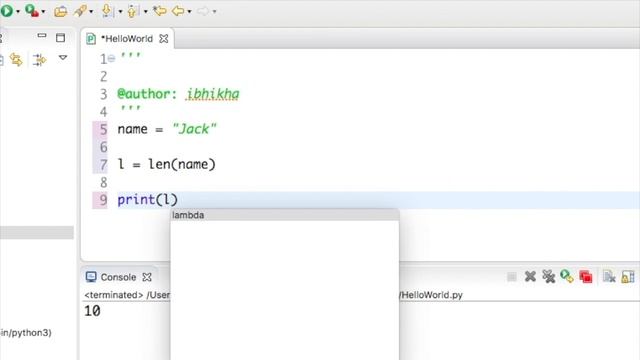Click line number 9 in gutter
Viewport: 640px width, 360px height.
click(x=103, y=200)
